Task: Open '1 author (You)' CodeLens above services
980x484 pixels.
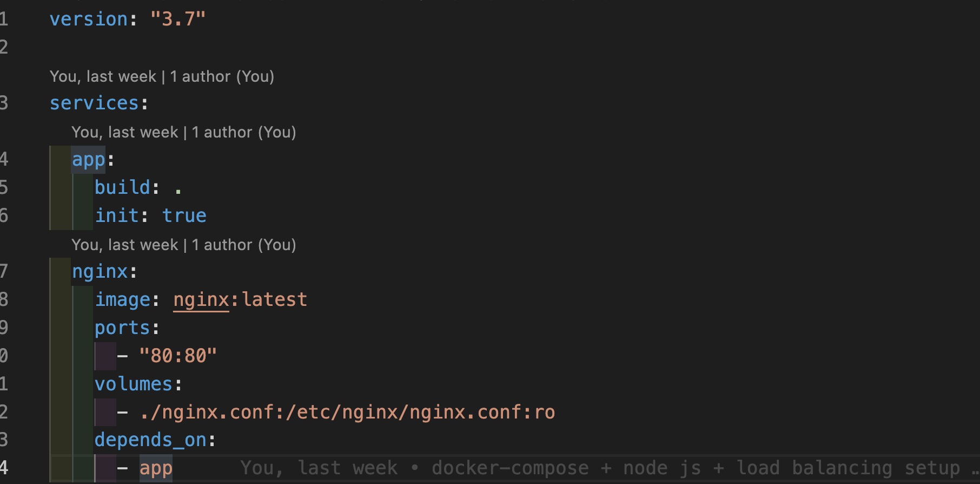Action: click(x=222, y=76)
